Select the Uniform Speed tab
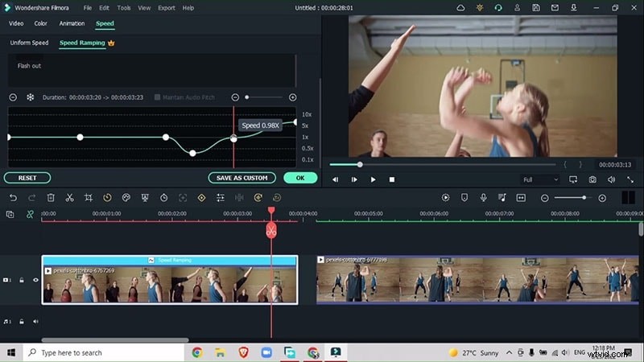The height and width of the screenshot is (362, 644). tap(29, 43)
